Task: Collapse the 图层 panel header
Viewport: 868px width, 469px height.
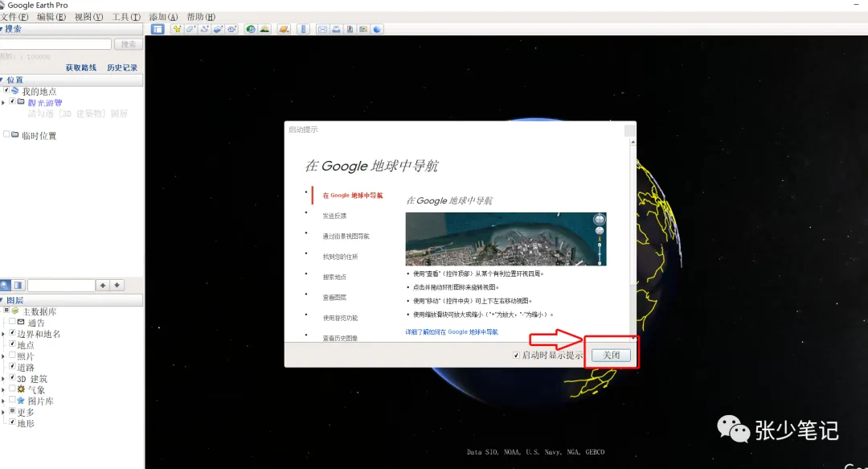Action: (72, 300)
